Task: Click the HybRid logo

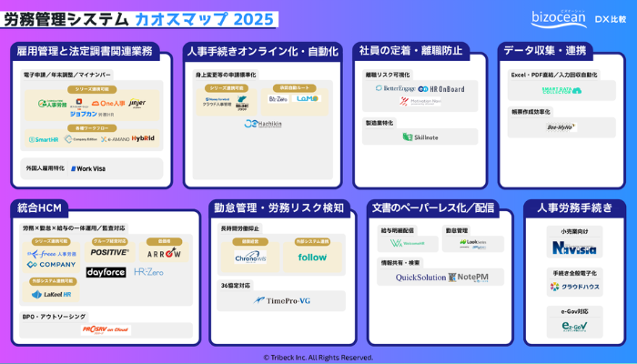Action: coord(143,138)
